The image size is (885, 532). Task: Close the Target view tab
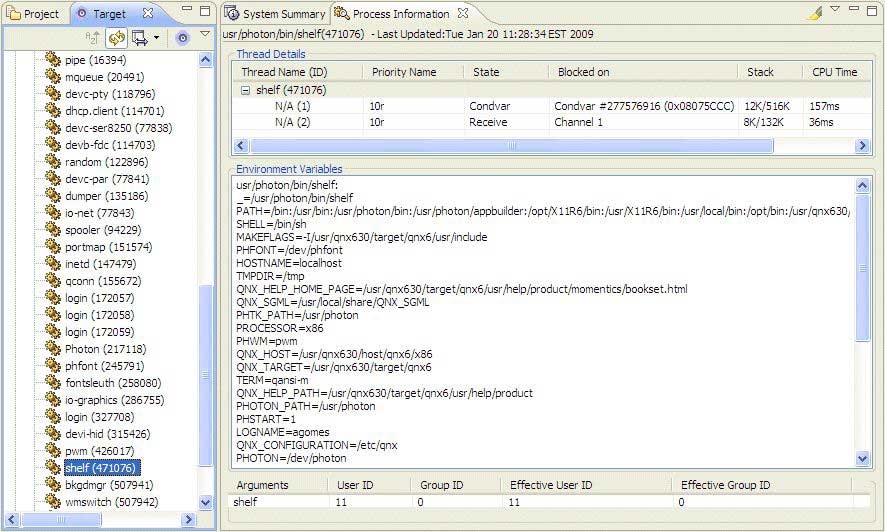click(x=147, y=13)
